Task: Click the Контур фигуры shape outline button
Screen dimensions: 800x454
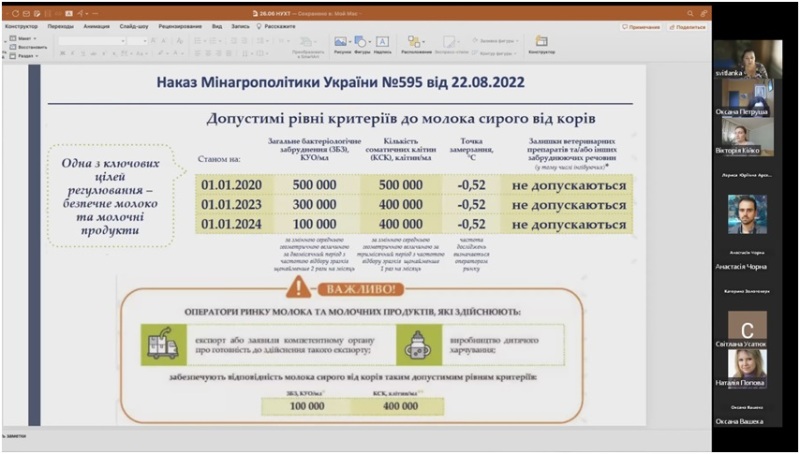Action: click(x=495, y=53)
